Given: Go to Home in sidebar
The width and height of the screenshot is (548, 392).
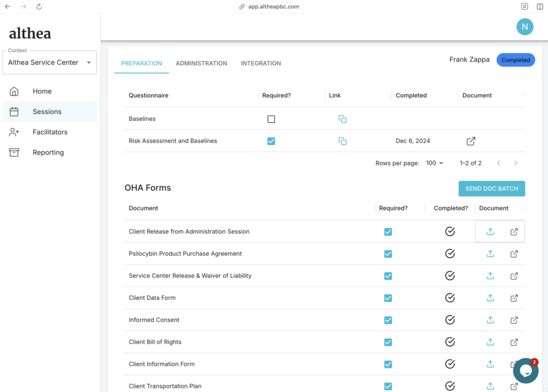Looking at the screenshot, I should [x=50, y=91].
